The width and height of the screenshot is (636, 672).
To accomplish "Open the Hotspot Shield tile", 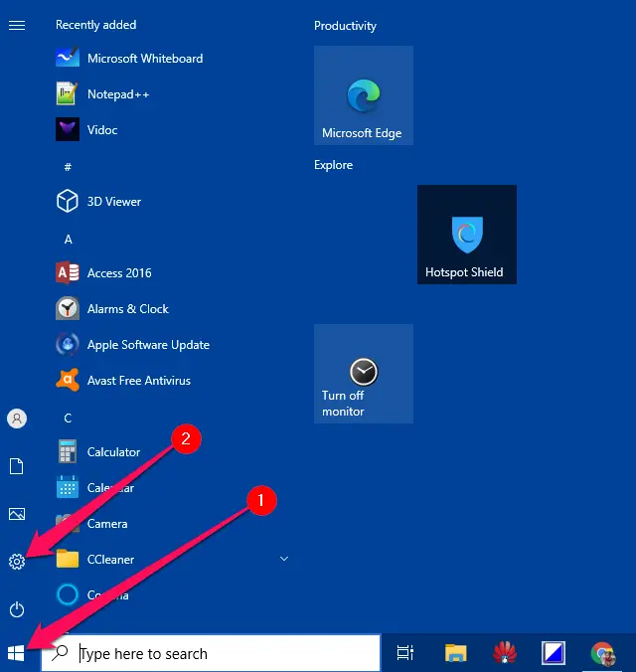I will pos(467,235).
